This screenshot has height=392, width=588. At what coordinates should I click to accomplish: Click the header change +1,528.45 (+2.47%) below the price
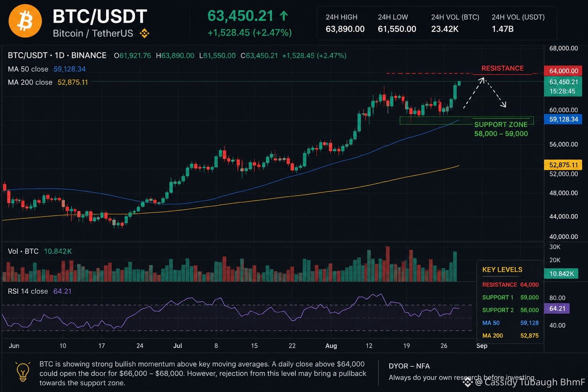coord(250,33)
